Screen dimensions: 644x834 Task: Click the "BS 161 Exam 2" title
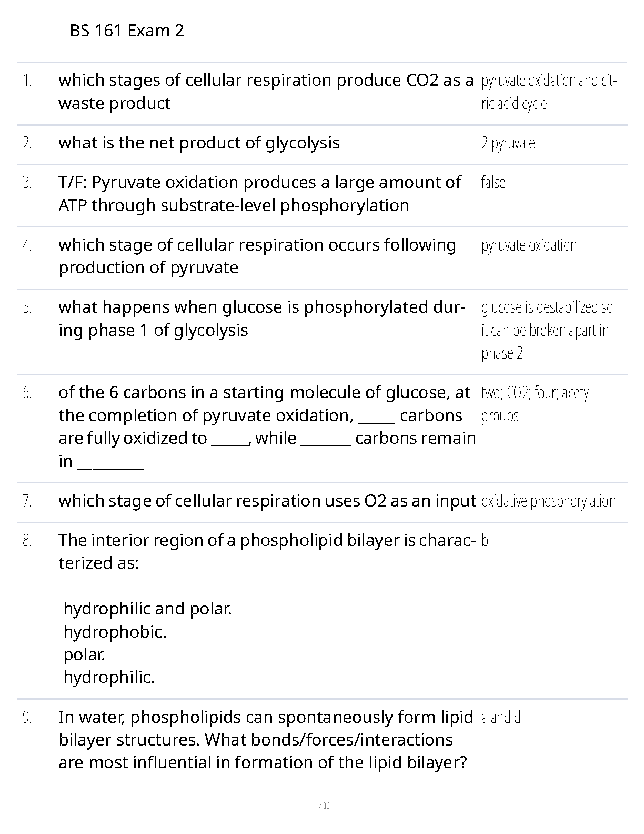pos(127,31)
